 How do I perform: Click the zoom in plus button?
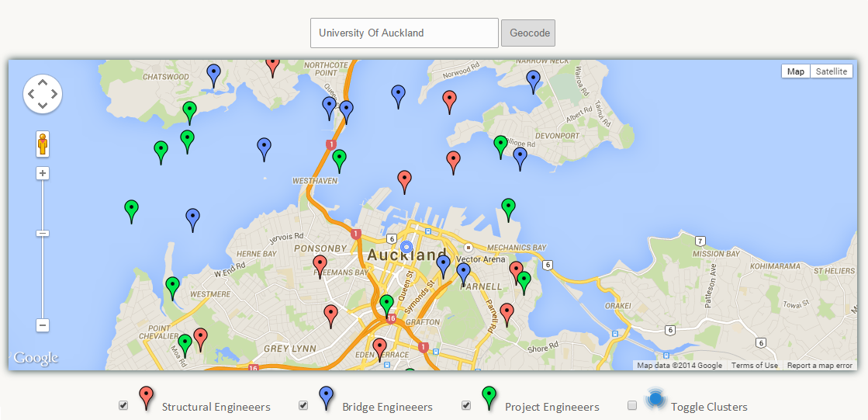coord(43,173)
